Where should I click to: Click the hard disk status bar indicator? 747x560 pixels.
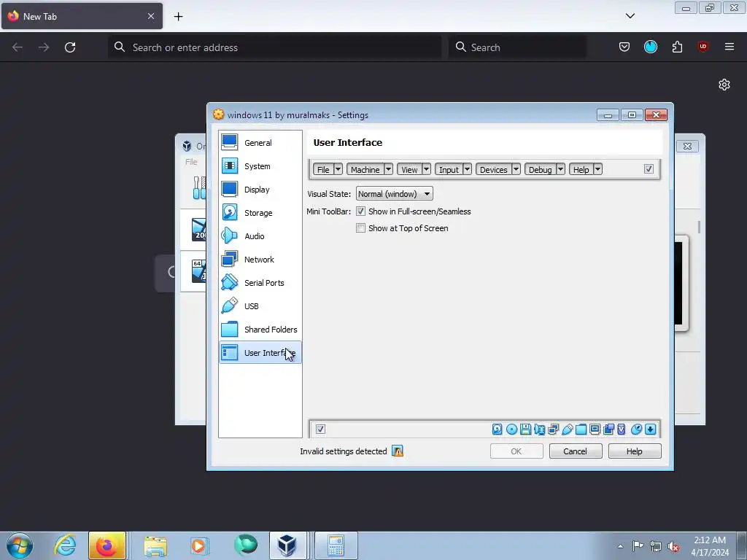coord(498,429)
